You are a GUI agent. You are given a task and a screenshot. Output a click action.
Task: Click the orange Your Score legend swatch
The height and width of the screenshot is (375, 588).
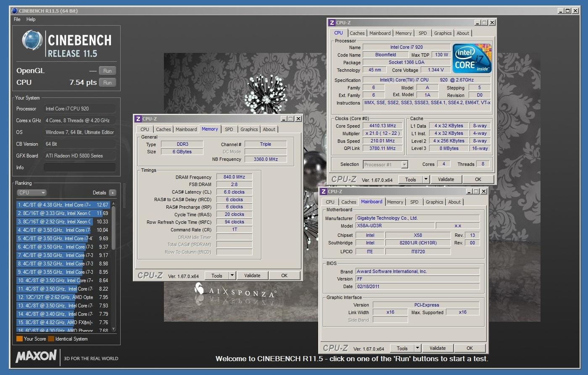coord(19,339)
